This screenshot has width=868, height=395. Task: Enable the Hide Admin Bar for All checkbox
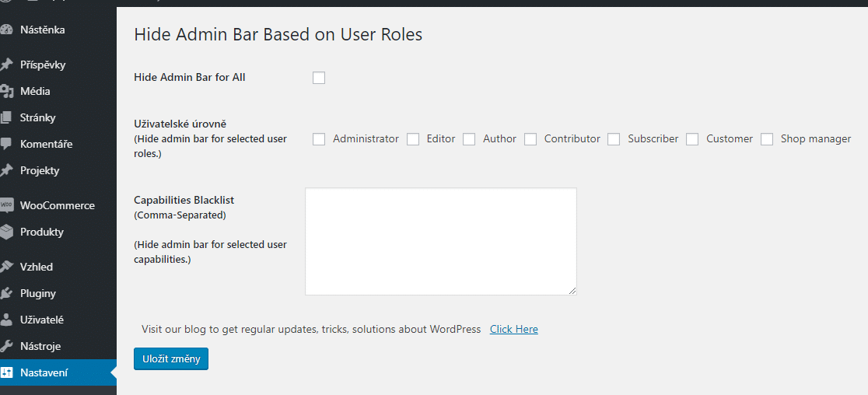click(319, 78)
